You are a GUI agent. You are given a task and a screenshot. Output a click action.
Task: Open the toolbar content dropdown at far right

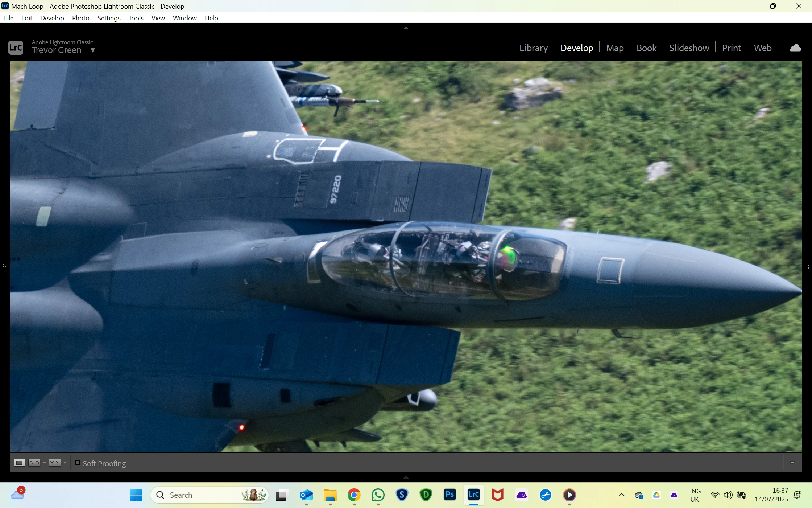pyautogui.click(x=792, y=463)
